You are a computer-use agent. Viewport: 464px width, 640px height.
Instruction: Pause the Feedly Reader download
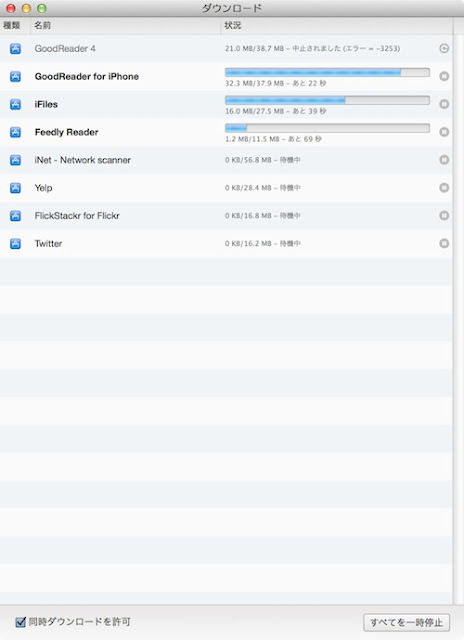[x=444, y=132]
